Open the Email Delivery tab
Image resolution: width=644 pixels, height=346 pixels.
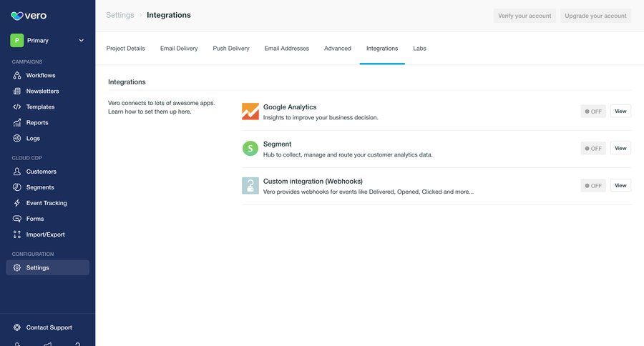pos(179,49)
